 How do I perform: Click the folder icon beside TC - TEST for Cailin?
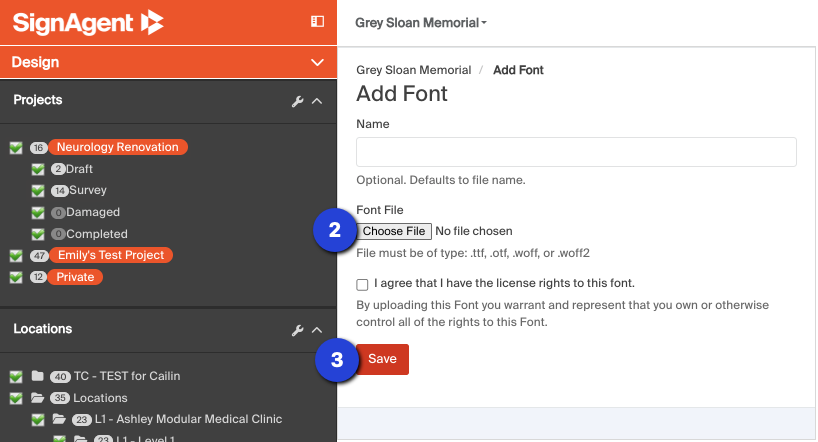point(37,376)
